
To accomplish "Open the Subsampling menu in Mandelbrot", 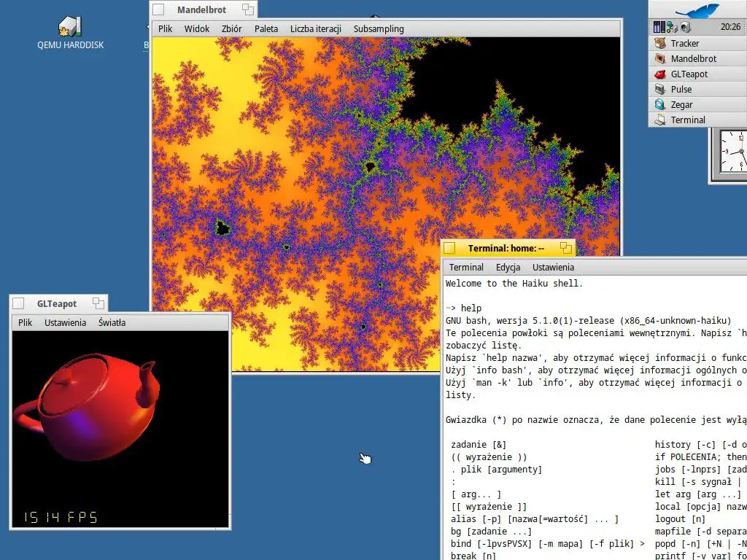I will point(379,28).
